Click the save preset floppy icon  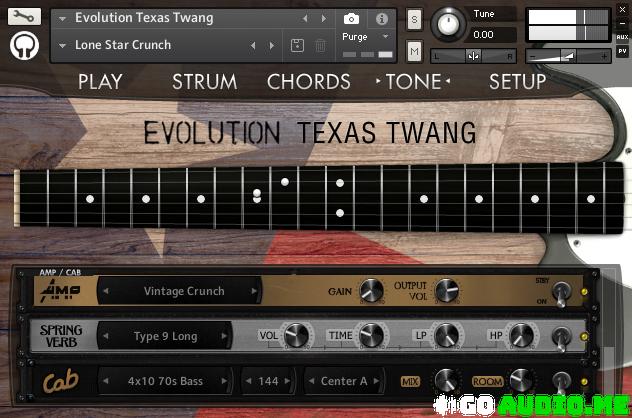pos(297,45)
